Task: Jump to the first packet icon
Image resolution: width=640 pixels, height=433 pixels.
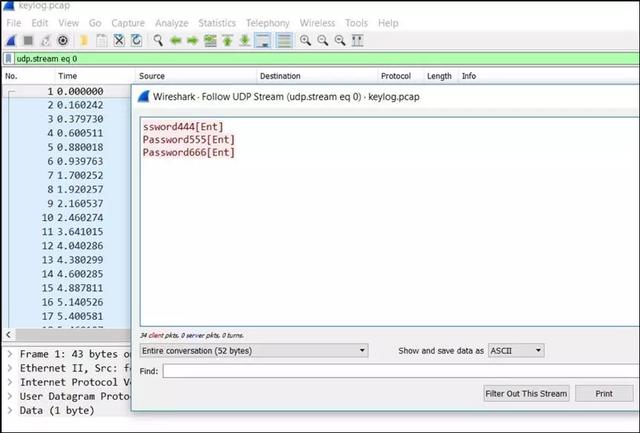Action: coord(227,40)
